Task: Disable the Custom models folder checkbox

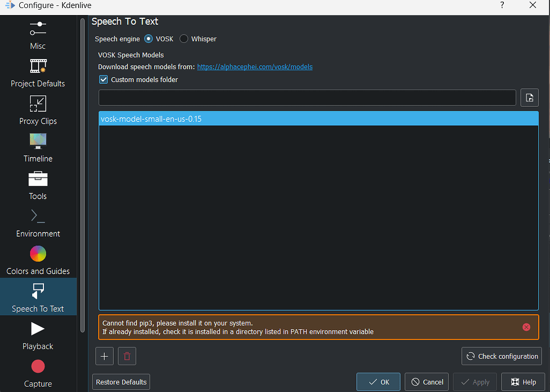Action: (x=103, y=79)
